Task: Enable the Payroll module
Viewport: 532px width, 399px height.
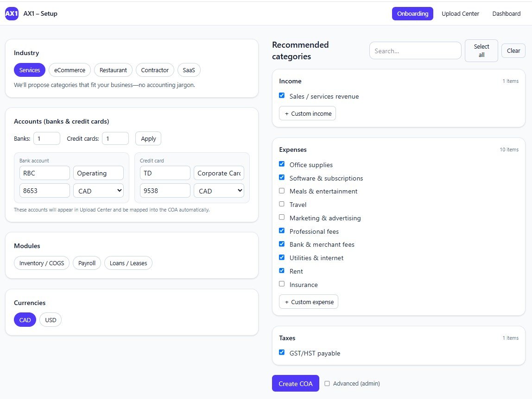Action: 87,263
